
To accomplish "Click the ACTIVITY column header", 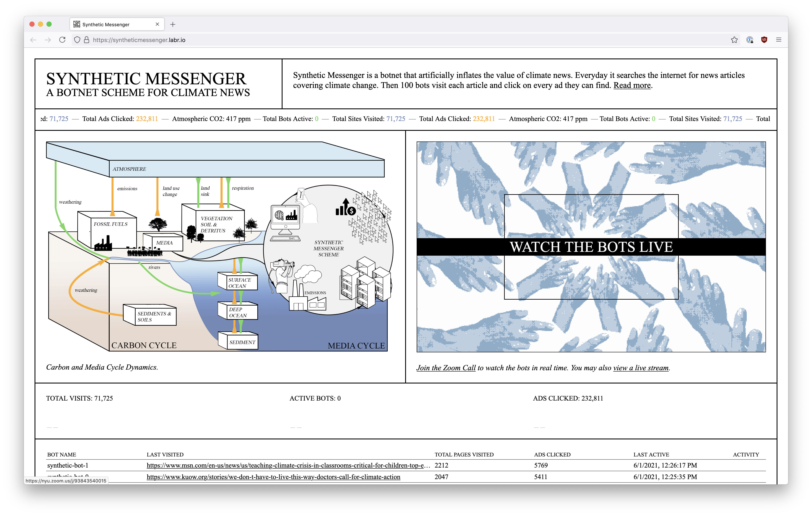I will (746, 455).
